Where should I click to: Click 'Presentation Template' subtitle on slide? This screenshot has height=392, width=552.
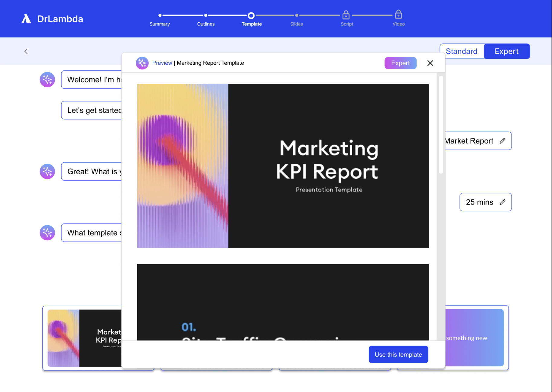(x=329, y=190)
